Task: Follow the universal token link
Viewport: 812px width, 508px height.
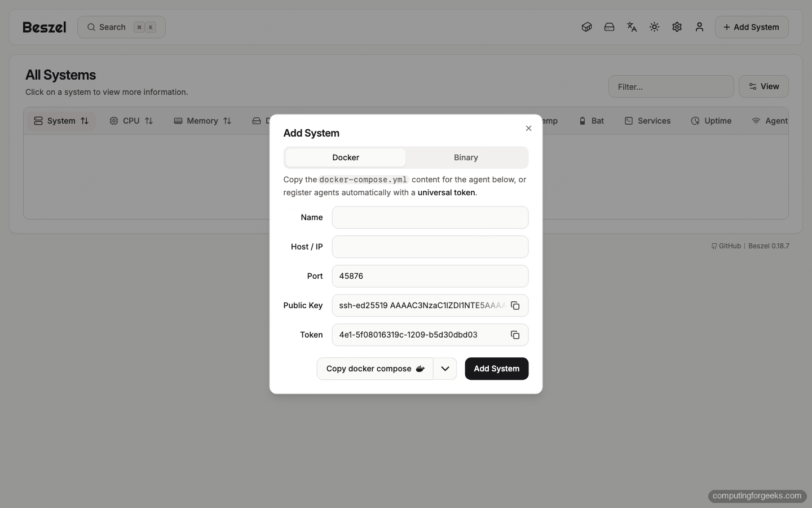Action: [x=446, y=192]
